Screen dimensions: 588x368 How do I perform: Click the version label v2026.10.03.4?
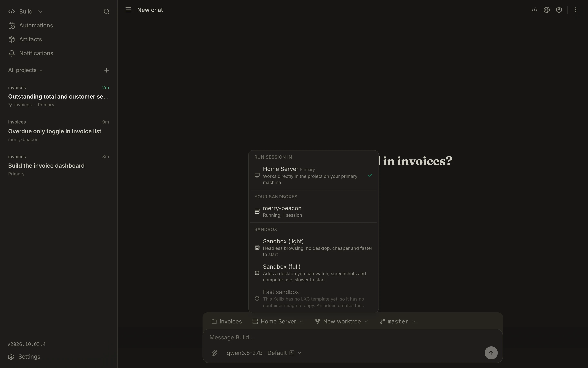(27, 344)
